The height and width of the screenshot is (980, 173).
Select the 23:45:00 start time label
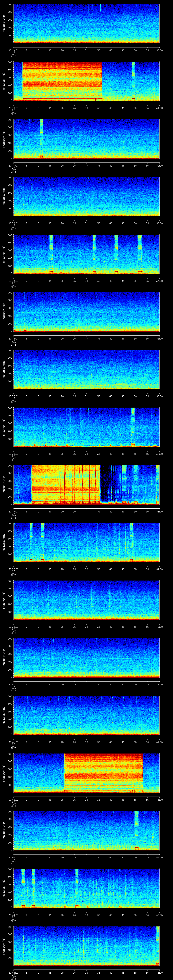(x=13, y=973)
